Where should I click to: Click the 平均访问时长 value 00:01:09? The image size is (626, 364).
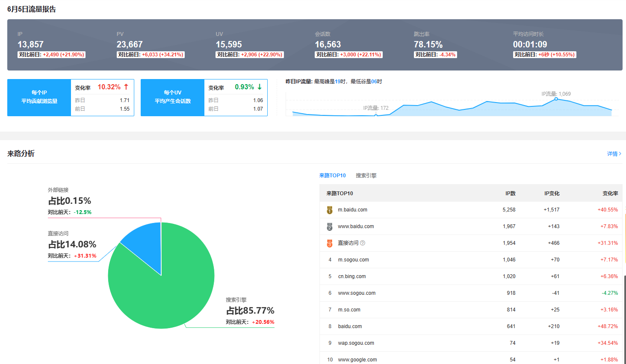pyautogui.click(x=530, y=44)
